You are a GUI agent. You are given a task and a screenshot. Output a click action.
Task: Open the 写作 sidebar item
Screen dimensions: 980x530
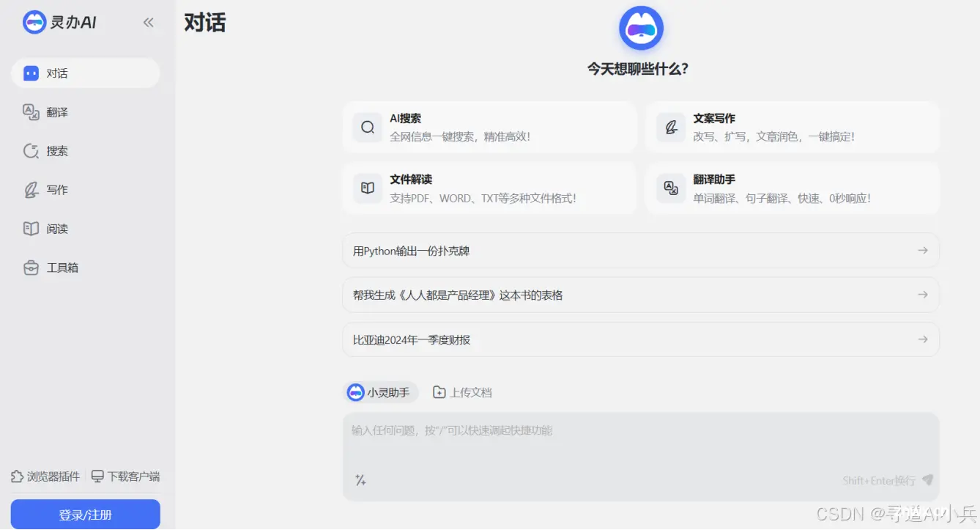coord(85,190)
